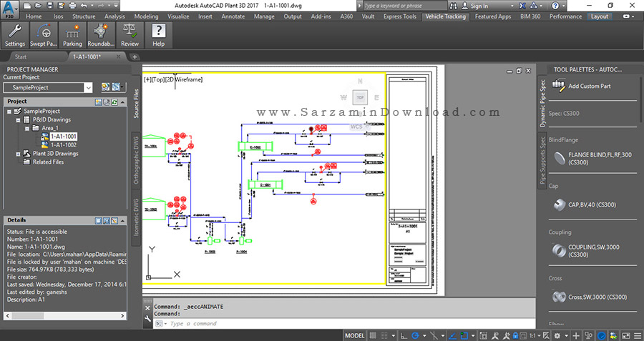Collapse the P&ID Drawings node
Image resolution: width=644 pixels, height=341 pixels.
tap(18, 120)
